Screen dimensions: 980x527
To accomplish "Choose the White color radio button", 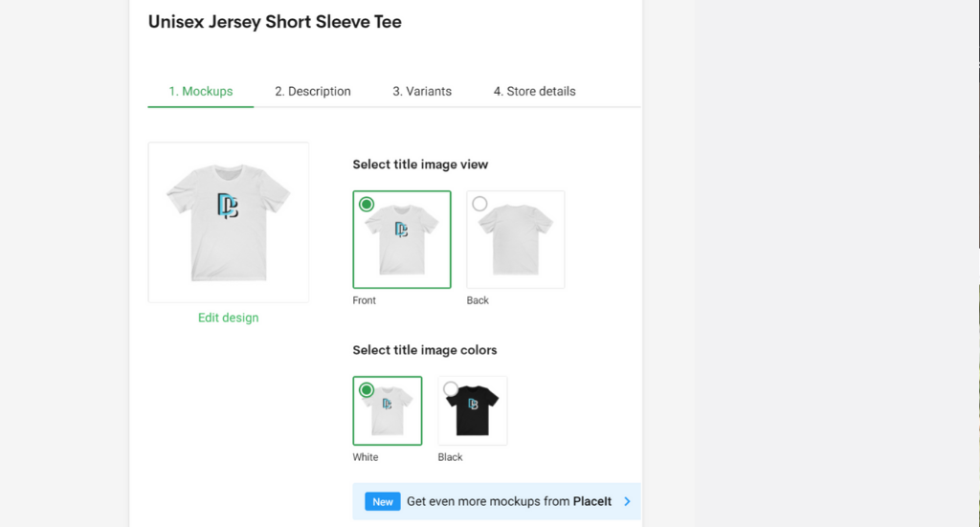I will click(367, 390).
